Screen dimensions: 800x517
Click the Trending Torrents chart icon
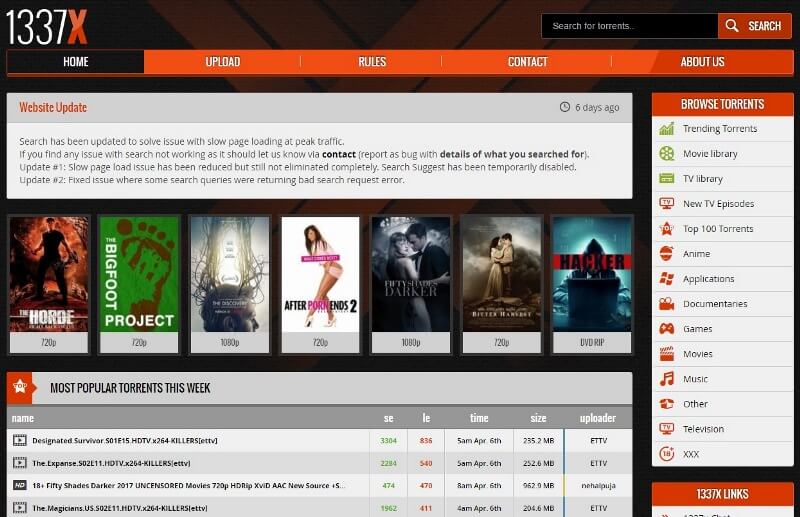pos(666,129)
